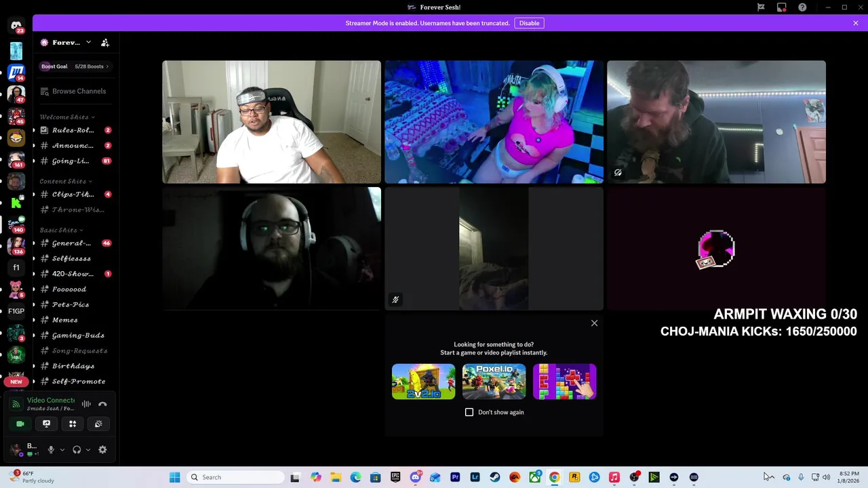
Task: Show hidden system tray icons
Action: [771, 477]
